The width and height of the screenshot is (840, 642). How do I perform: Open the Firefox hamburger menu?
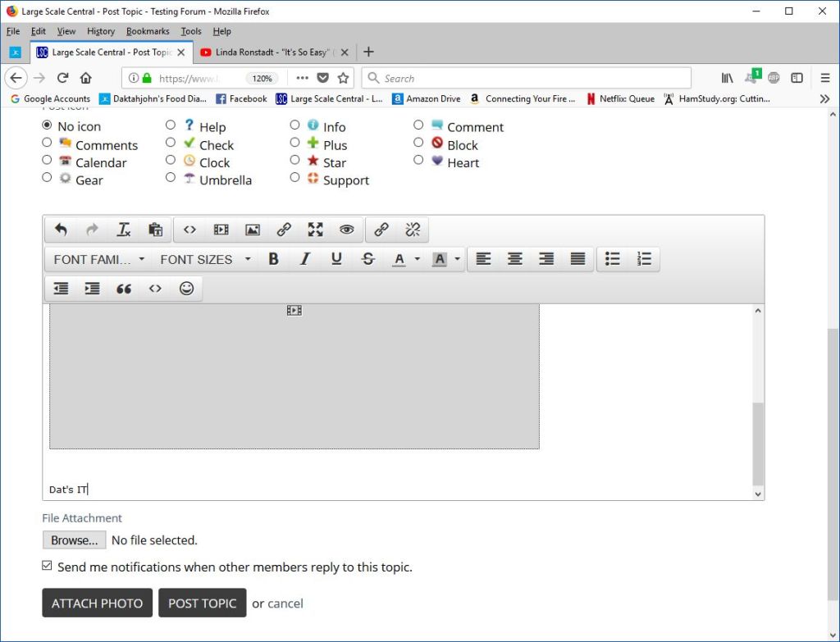[825, 78]
